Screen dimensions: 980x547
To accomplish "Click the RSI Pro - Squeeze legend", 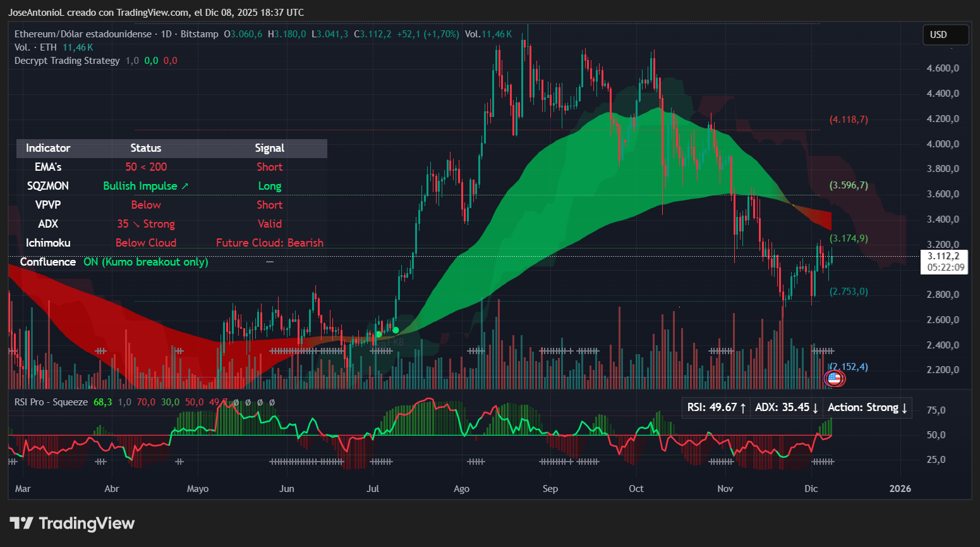I will (x=51, y=402).
